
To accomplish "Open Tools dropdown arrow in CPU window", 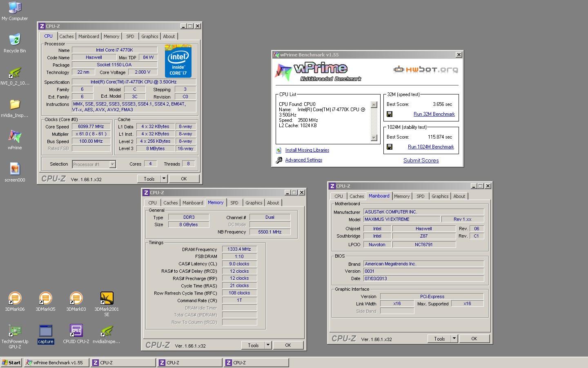I will tap(164, 179).
